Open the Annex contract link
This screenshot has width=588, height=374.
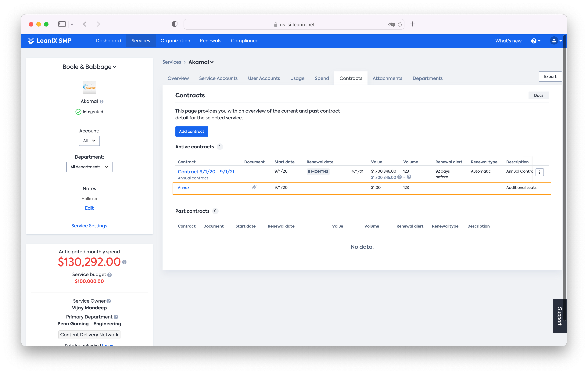[183, 187]
